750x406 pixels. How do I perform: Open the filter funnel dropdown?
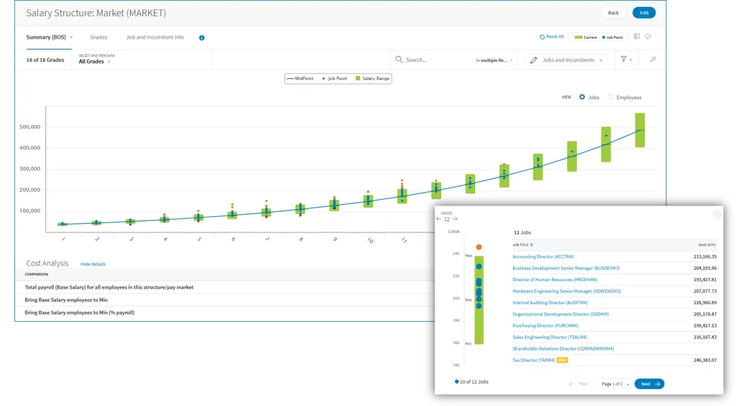click(x=626, y=59)
